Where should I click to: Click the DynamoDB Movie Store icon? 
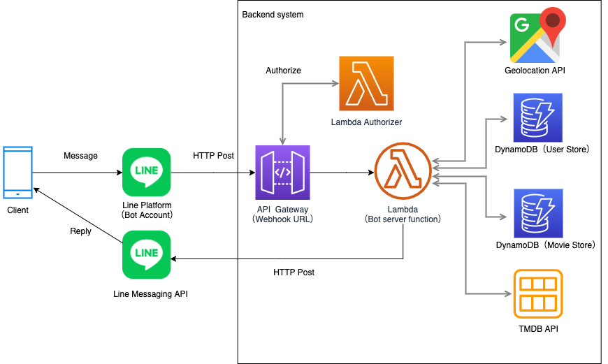click(538, 213)
